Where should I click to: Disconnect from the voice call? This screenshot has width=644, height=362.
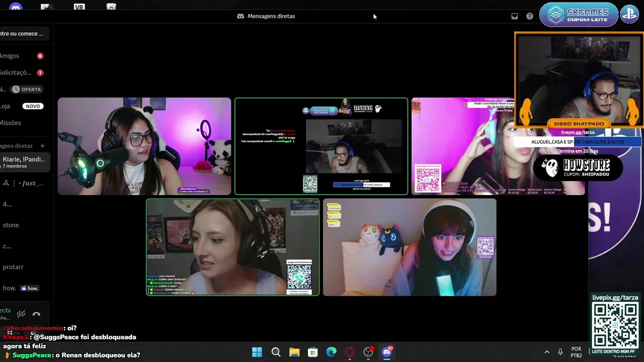(x=36, y=314)
